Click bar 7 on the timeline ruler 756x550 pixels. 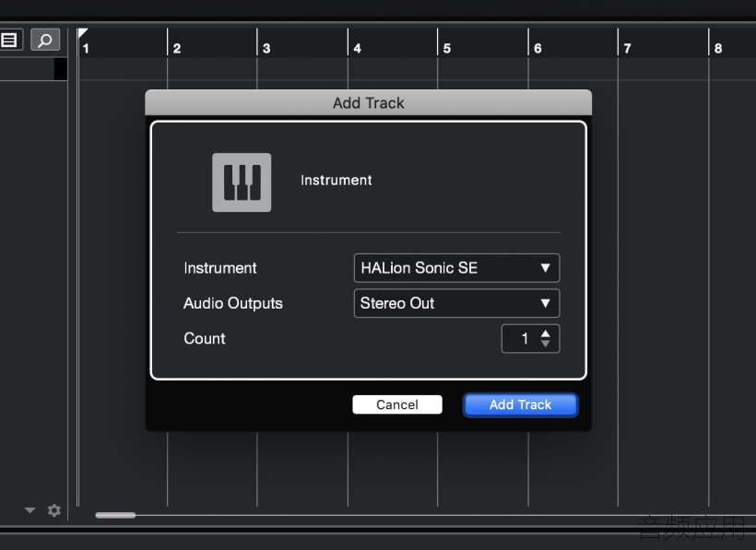pos(627,48)
